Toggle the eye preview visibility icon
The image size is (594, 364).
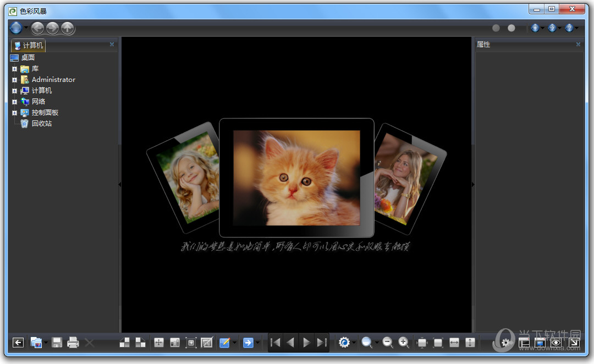click(556, 343)
